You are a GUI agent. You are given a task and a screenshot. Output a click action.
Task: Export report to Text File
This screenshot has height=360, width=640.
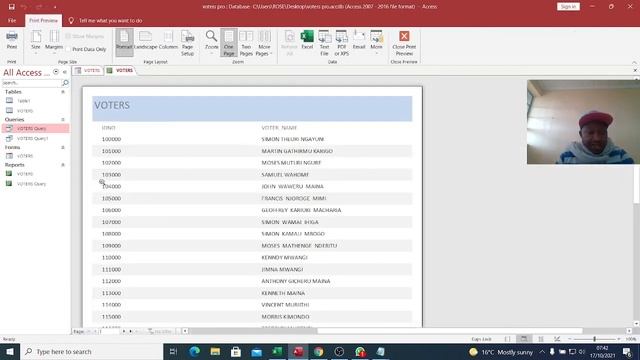[x=324, y=43]
